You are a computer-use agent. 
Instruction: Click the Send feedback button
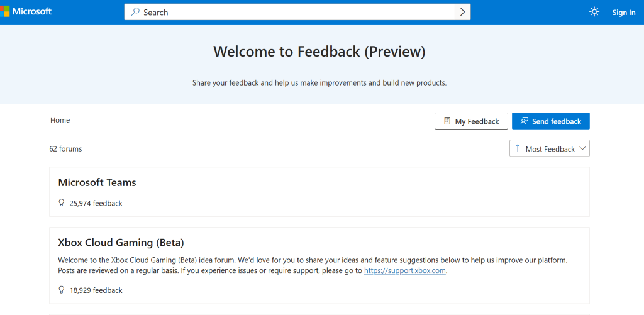(550, 121)
